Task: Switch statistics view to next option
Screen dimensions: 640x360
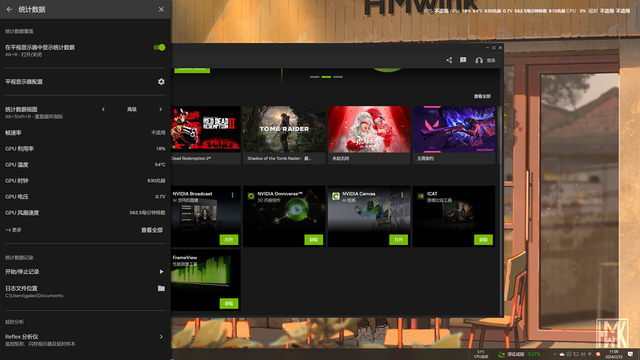Action: tap(160, 109)
